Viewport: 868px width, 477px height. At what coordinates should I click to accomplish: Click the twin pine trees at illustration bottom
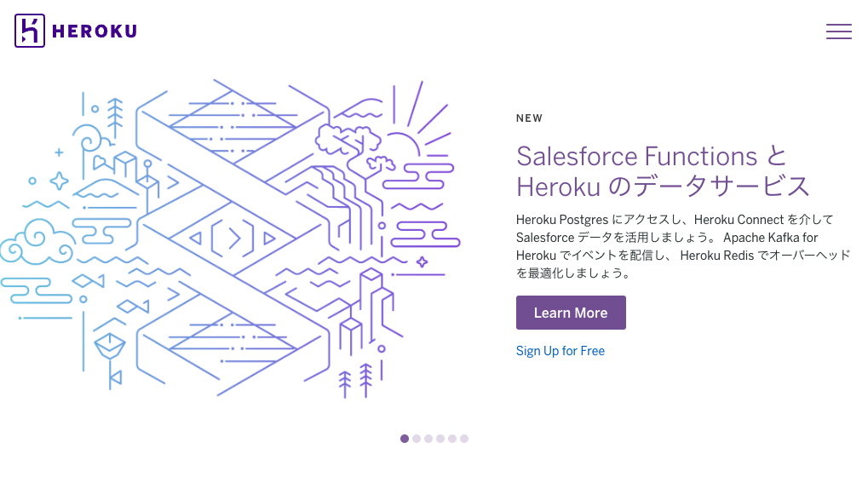(355, 381)
